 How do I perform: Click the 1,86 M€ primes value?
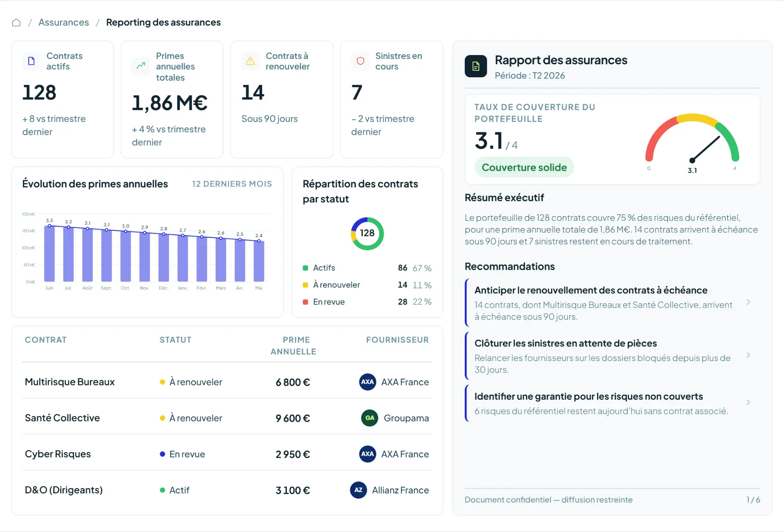(170, 103)
